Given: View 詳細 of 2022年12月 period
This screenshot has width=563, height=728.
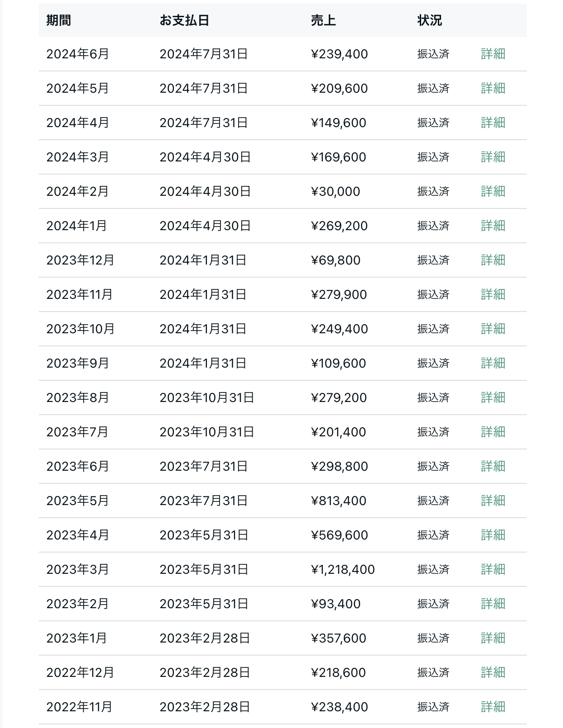Looking at the screenshot, I should coord(493,672).
